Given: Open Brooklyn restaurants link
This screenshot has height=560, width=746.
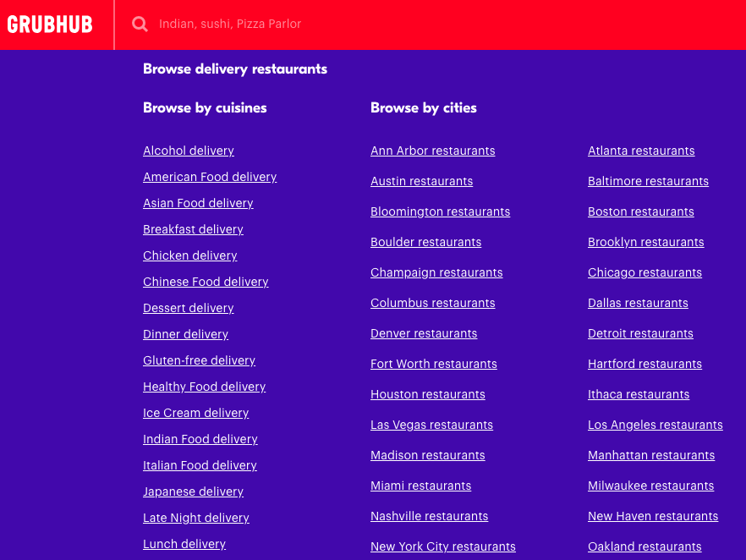Looking at the screenshot, I should (x=645, y=242).
